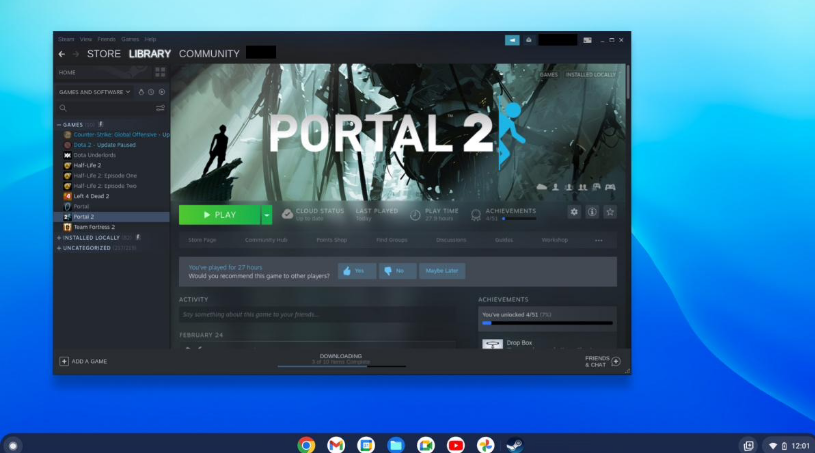Open Friends & Chat plus icon
Image resolution: width=815 pixels, height=453 pixels.
click(x=616, y=362)
